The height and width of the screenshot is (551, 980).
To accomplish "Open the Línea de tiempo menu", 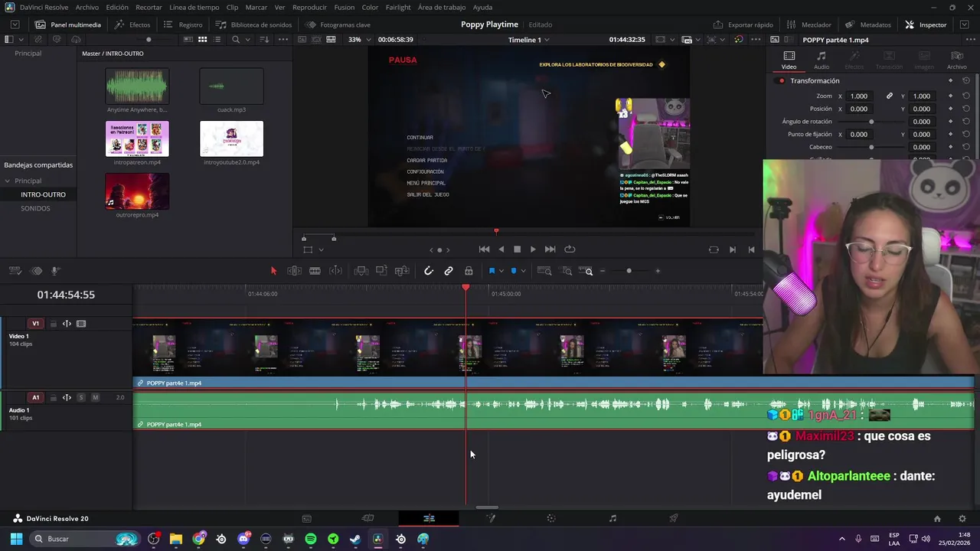I will click(x=194, y=7).
